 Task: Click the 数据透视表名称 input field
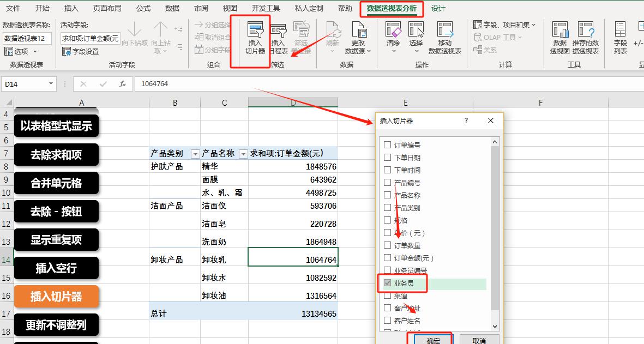pos(27,38)
